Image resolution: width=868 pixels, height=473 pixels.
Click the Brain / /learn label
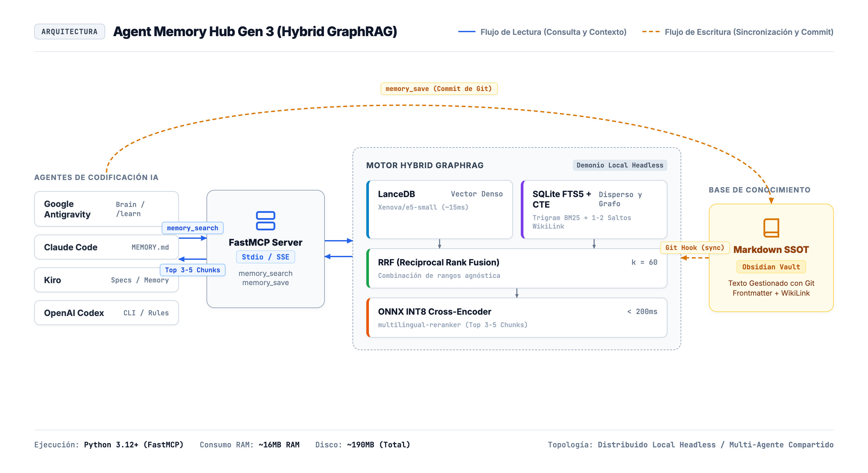[x=130, y=209]
